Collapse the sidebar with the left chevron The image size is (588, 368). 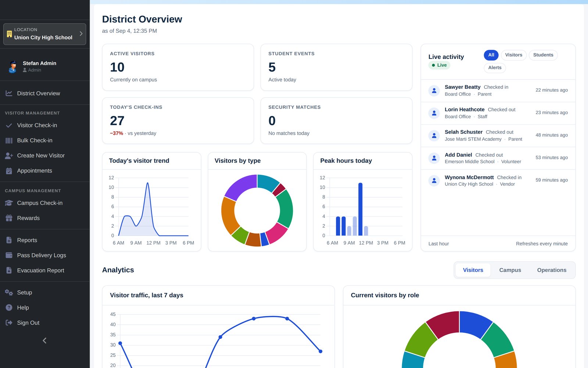pyautogui.click(x=44, y=341)
